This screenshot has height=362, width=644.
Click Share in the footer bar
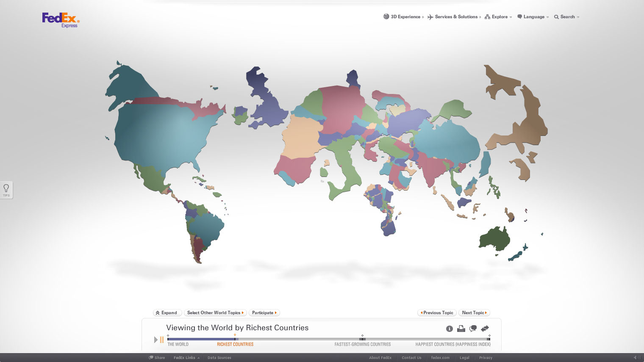pos(157,358)
